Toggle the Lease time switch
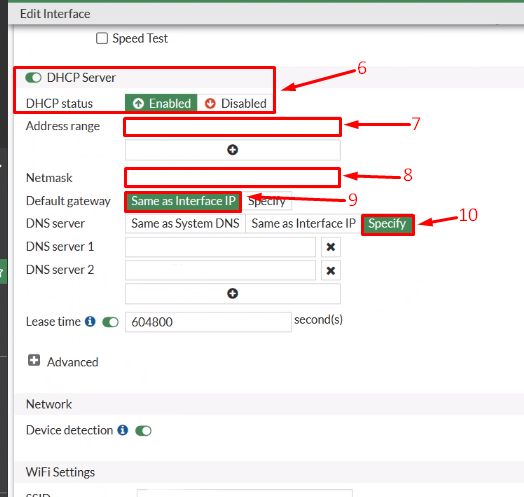The height and width of the screenshot is (497, 524). coord(111,322)
